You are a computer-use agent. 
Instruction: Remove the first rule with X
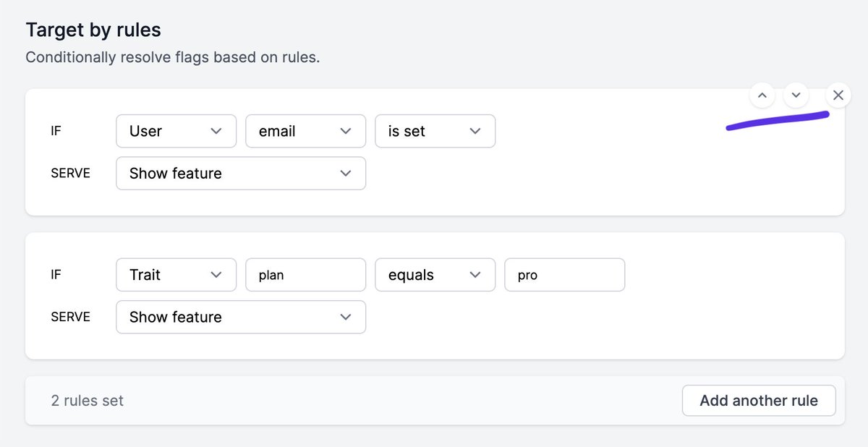pos(838,95)
